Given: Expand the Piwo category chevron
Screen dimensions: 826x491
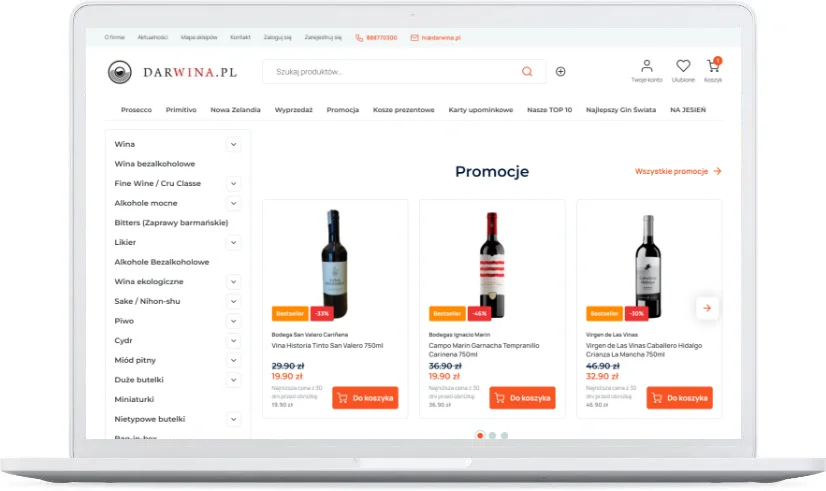Looking at the screenshot, I should [x=233, y=321].
